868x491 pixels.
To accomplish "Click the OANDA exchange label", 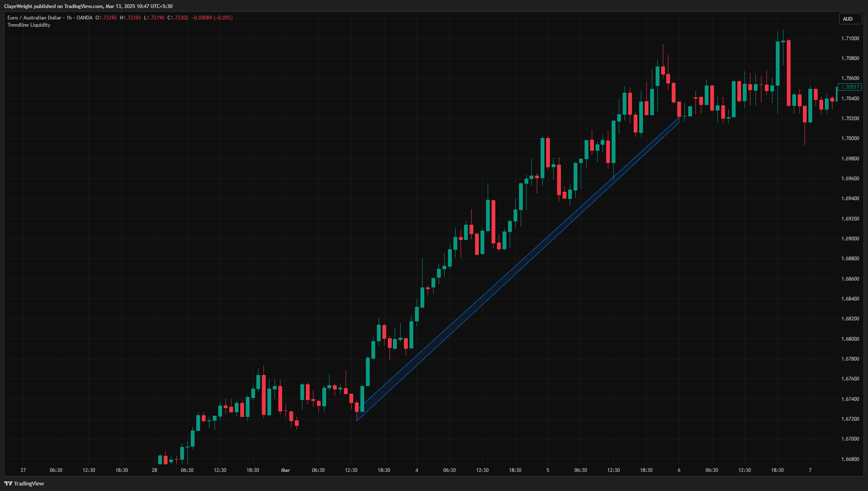I will [85, 18].
